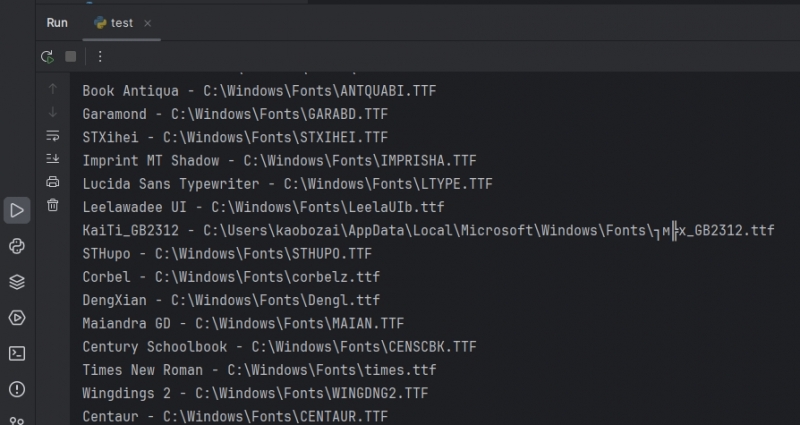This screenshot has width=800, height=425.
Task: Print the console output
Action: pyautogui.click(x=53, y=181)
